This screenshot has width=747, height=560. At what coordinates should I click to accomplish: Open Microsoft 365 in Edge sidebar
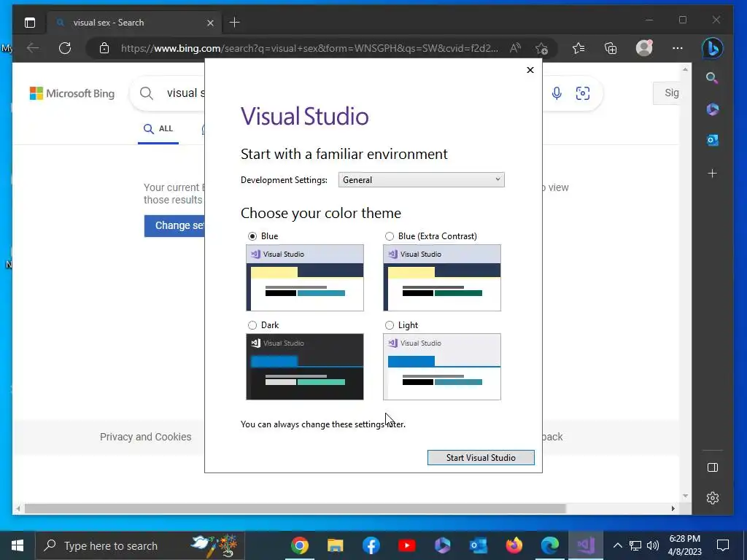click(712, 109)
